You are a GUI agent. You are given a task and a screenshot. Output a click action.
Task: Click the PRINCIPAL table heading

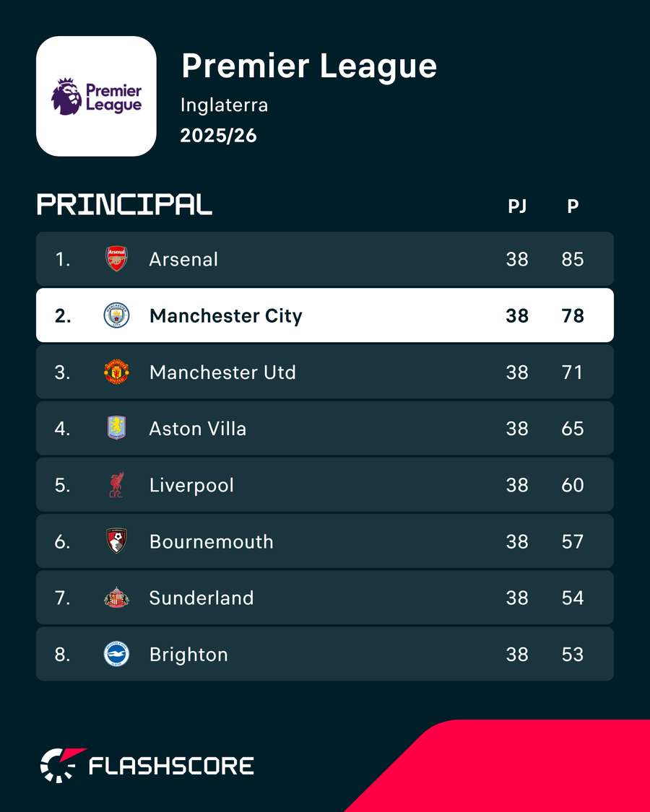pos(124,204)
